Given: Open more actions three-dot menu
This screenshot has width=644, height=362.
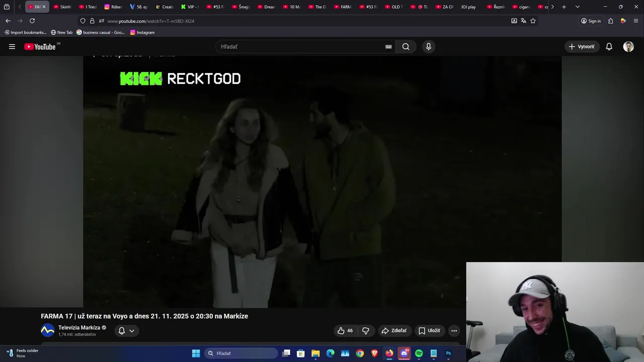Looking at the screenshot, I should (454, 331).
